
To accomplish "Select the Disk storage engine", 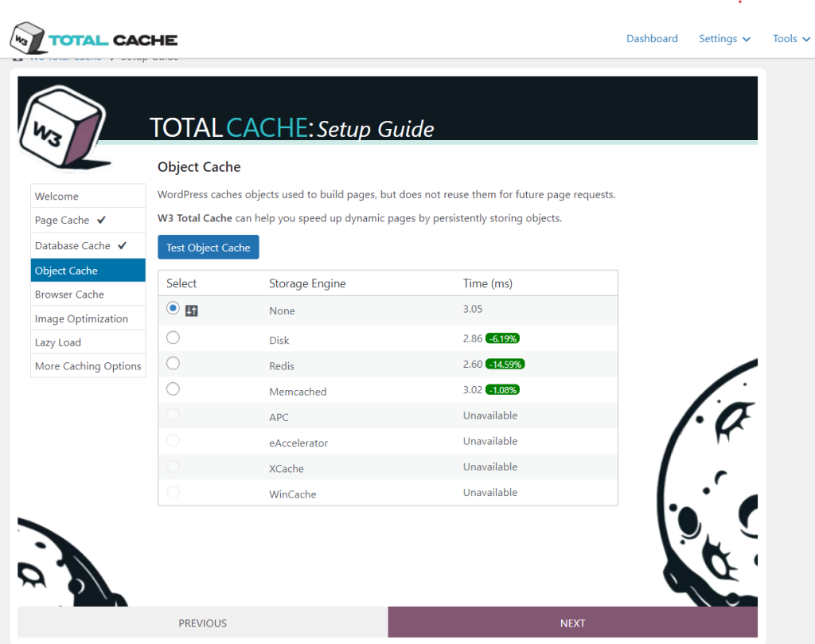I will click(x=173, y=337).
